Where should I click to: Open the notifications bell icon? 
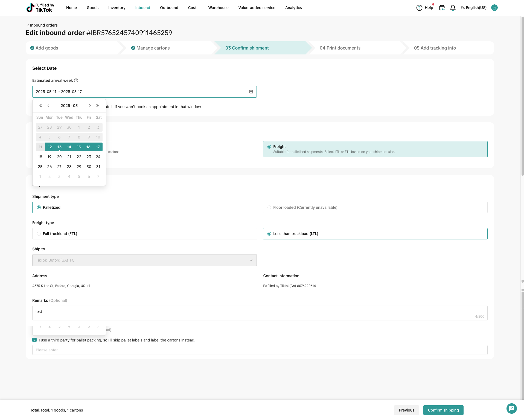[453, 8]
